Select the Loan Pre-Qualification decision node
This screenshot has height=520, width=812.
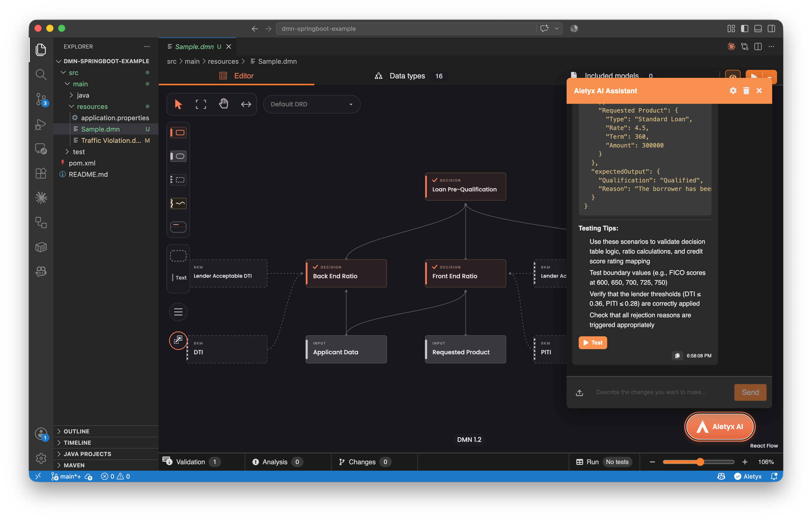coord(466,187)
